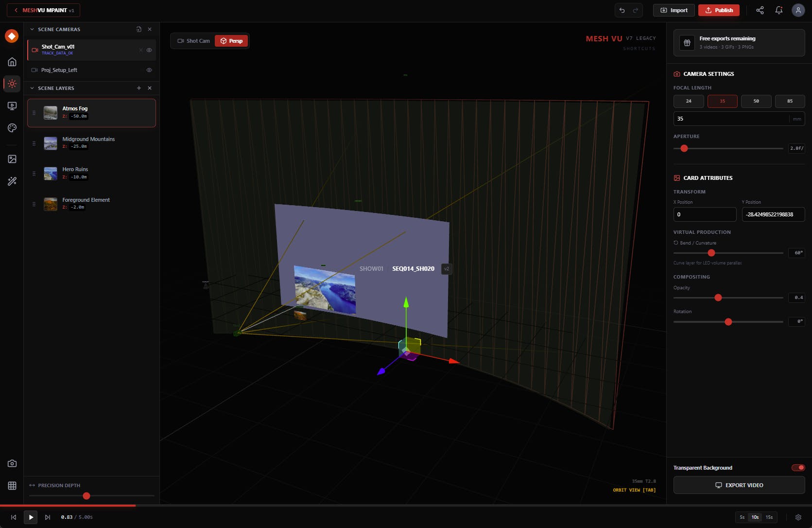Screen dimensions: 812x528
Task: Remove Shot_Cam_v01 with its X icon
Action: (141, 50)
